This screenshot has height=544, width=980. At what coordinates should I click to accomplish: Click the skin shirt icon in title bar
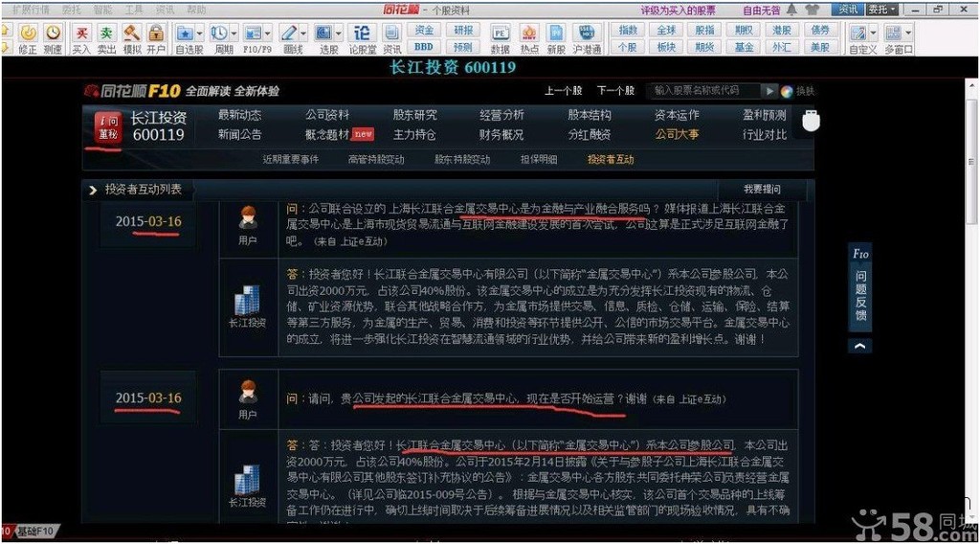812,10
